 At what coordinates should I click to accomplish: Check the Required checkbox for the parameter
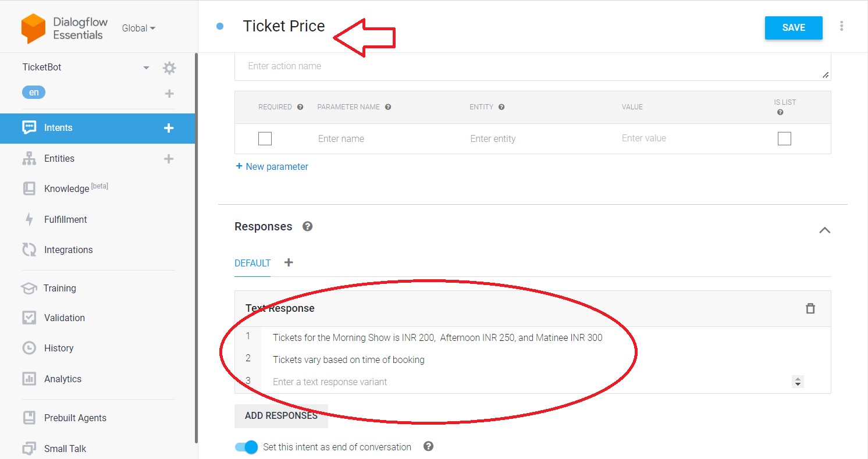coord(265,138)
